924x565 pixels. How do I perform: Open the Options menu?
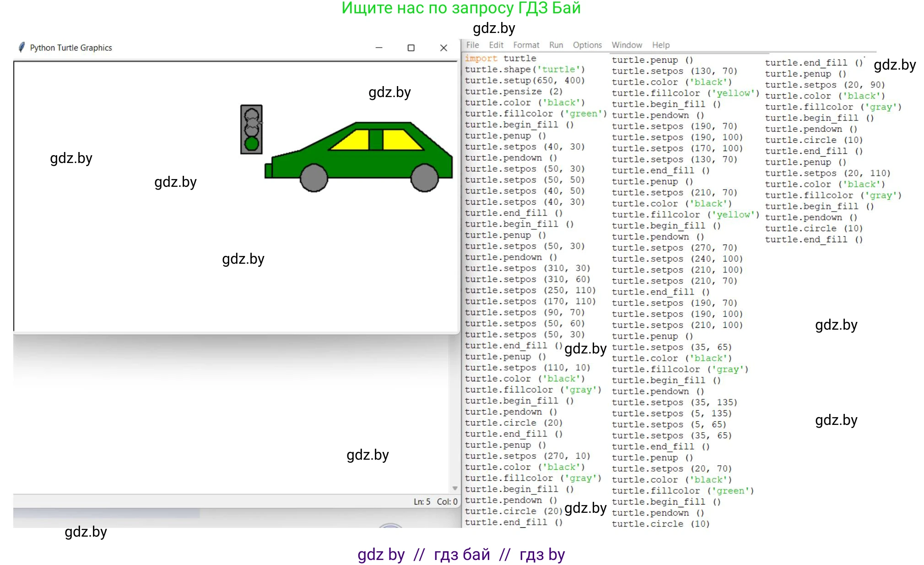(587, 45)
